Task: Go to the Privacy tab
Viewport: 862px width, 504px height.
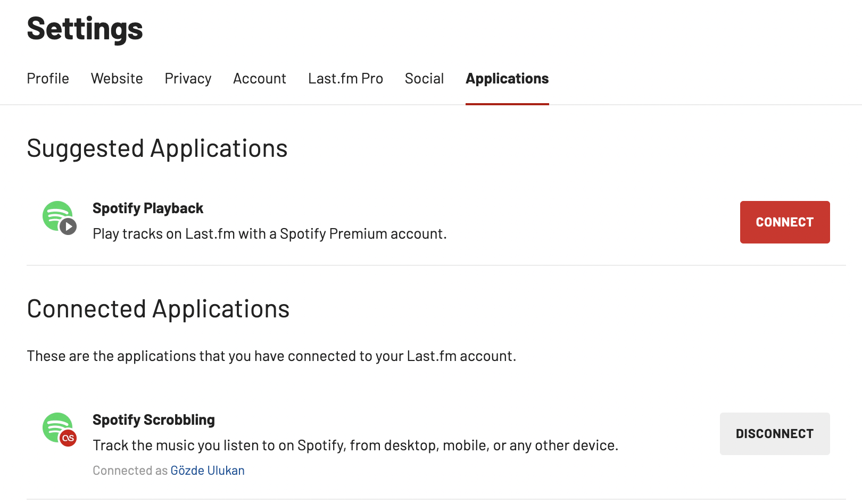Action: pyautogui.click(x=188, y=79)
